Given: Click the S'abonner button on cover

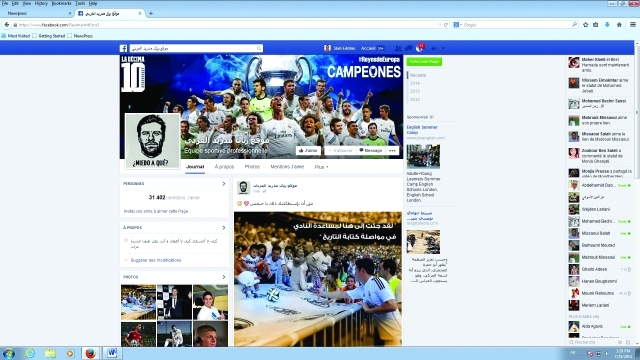Looking at the screenshot, I should (x=340, y=151).
